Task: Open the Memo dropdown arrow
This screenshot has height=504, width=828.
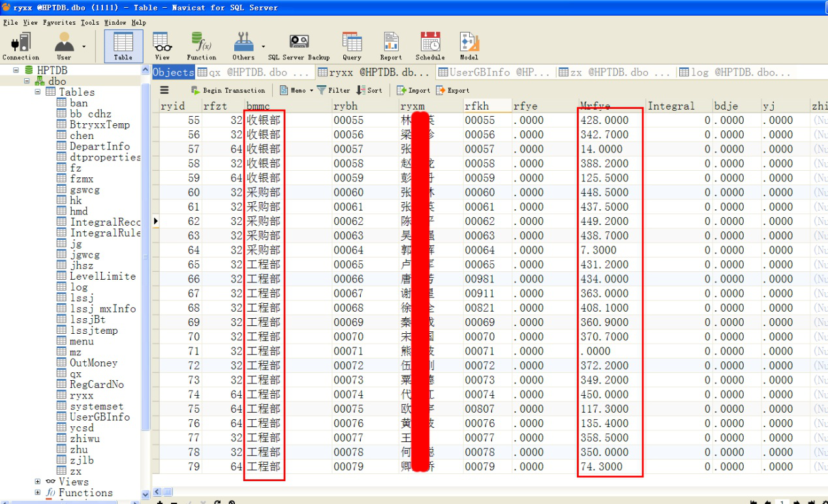Action: tap(311, 91)
